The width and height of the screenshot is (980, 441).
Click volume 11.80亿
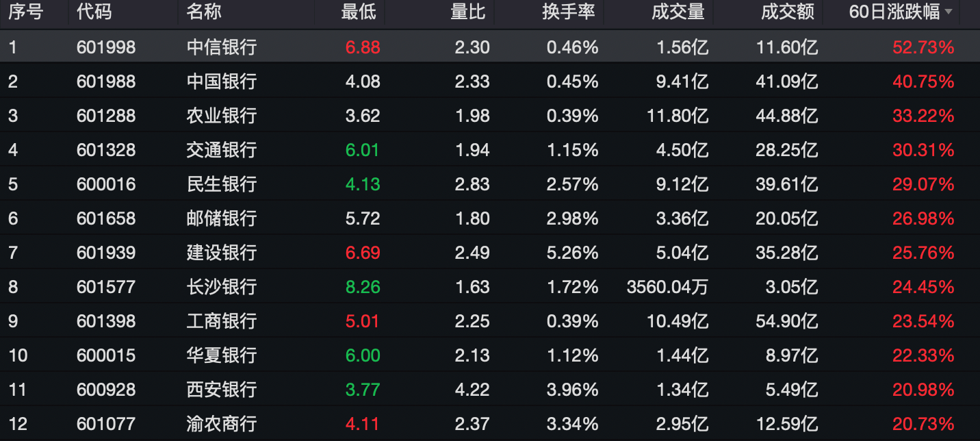pyautogui.click(x=678, y=116)
